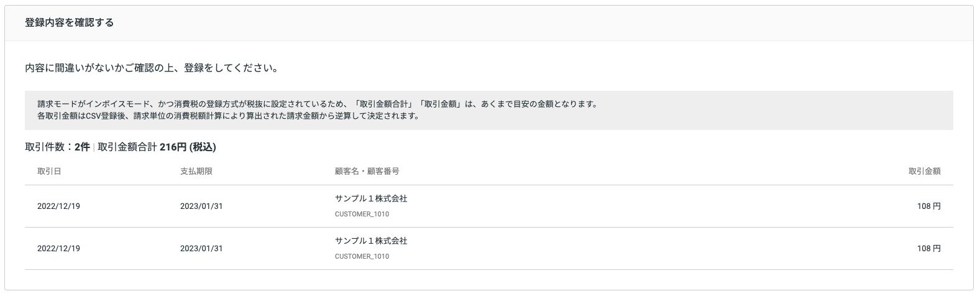980x296 pixels.
Task: Select the first row's 2023/01/31 payment deadline
Action: (201, 206)
